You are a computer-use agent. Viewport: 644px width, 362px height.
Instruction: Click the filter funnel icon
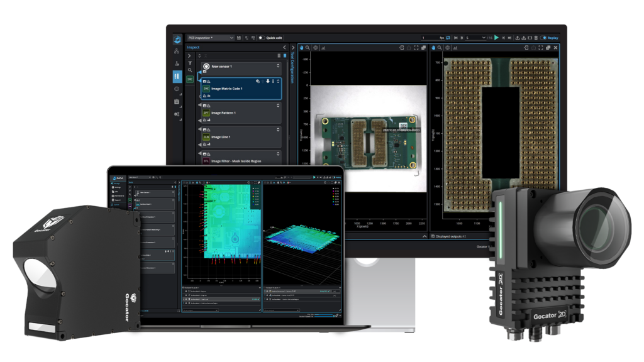tap(190, 63)
